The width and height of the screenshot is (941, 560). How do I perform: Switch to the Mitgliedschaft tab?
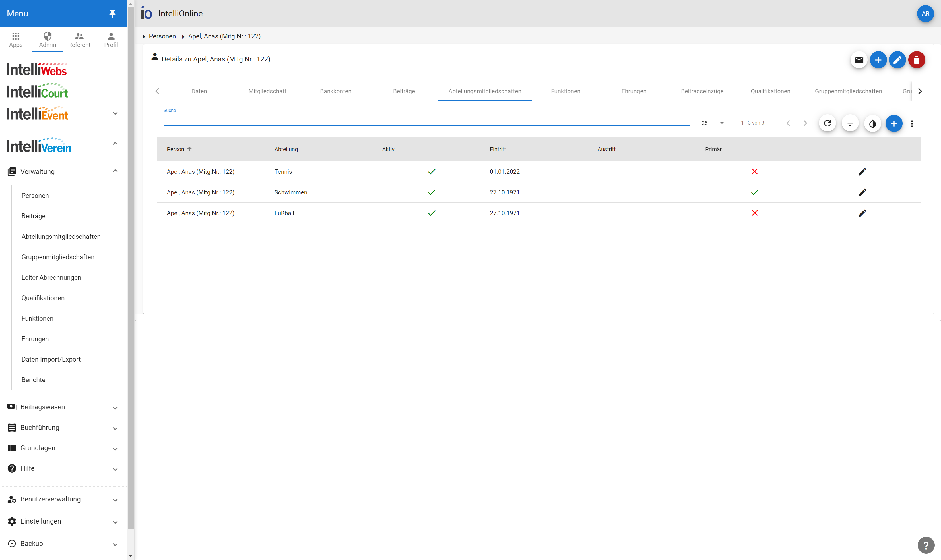point(267,91)
